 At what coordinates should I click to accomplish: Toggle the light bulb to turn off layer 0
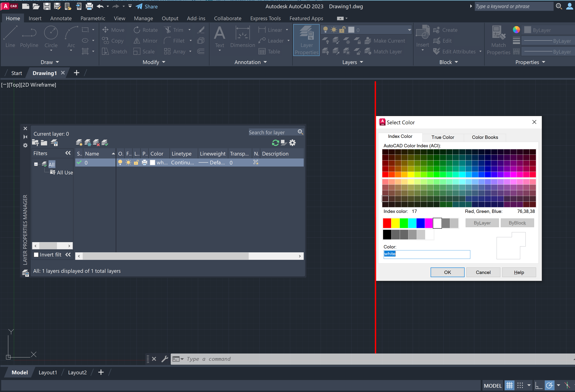tap(120, 162)
